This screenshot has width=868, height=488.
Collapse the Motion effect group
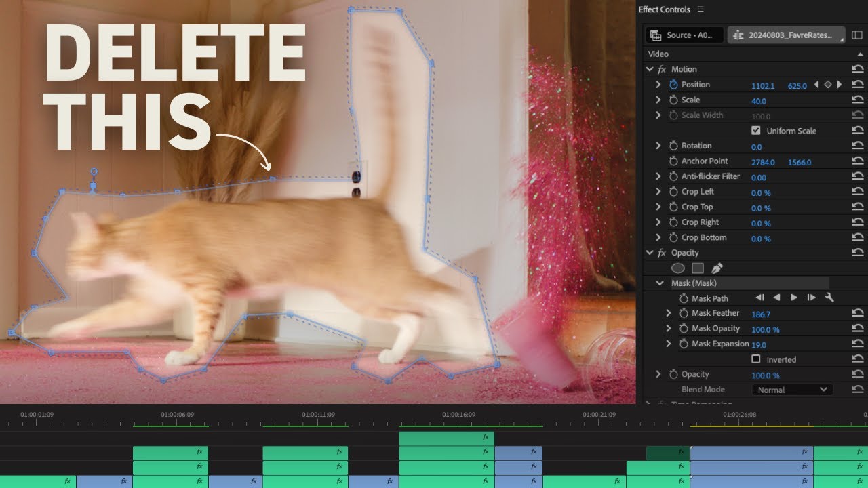point(650,69)
